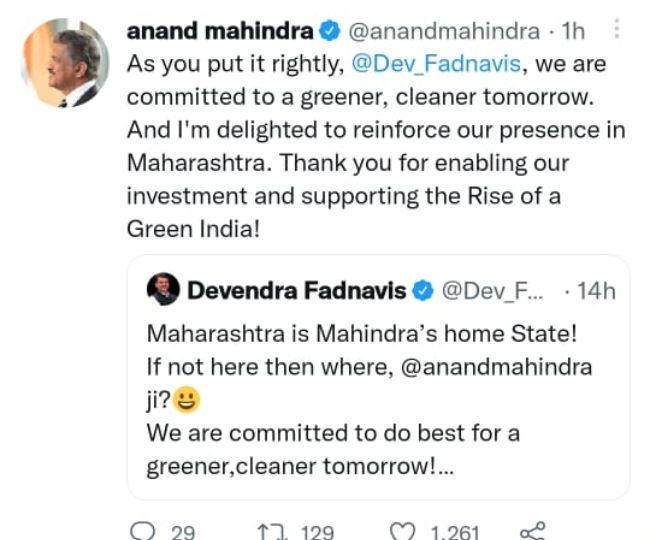The height and width of the screenshot is (540, 650).
Task: Click Devendra Fadnavis's small avatar icon
Action: [x=166, y=291]
